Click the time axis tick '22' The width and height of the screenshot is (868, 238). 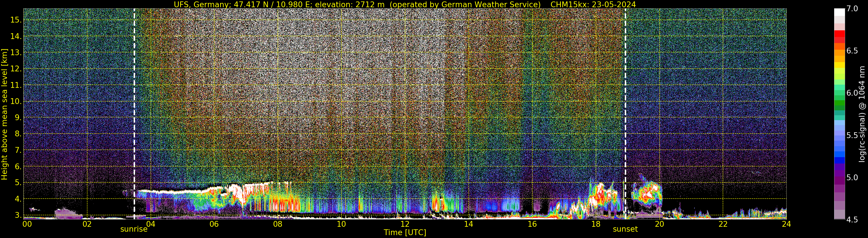pyautogui.click(x=723, y=224)
